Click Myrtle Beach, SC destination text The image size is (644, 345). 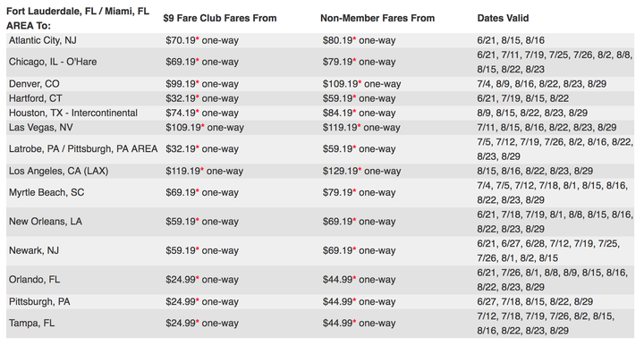point(47,192)
